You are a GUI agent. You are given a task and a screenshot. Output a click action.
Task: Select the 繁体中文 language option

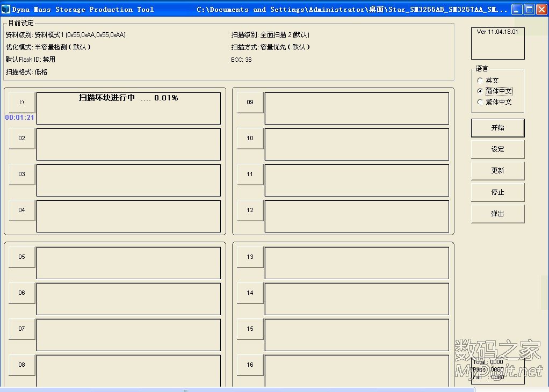(494, 102)
